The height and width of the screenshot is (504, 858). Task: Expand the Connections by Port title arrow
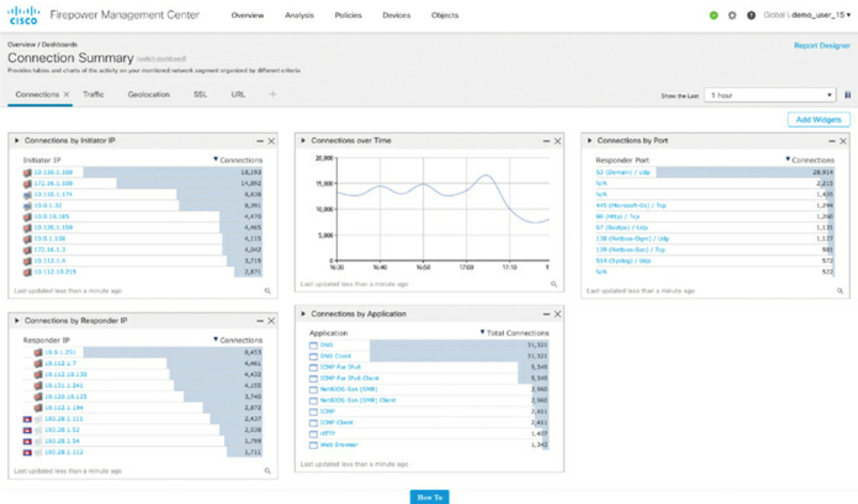(x=589, y=140)
